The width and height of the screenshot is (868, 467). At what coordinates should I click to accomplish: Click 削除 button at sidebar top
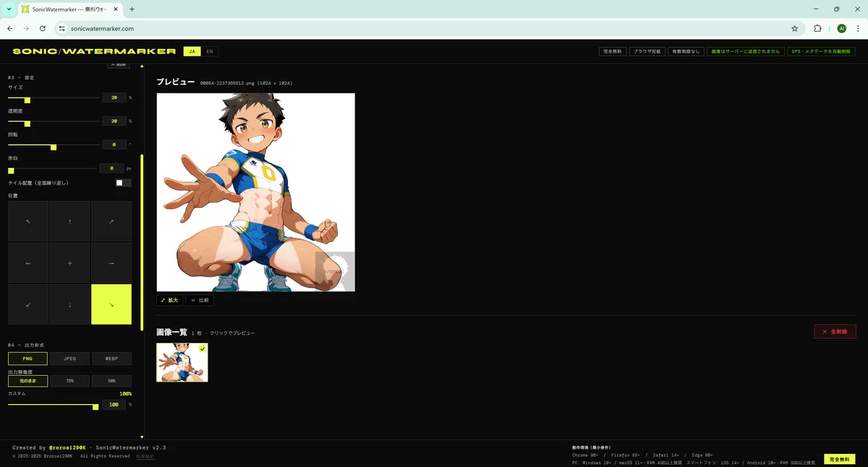coord(119,65)
